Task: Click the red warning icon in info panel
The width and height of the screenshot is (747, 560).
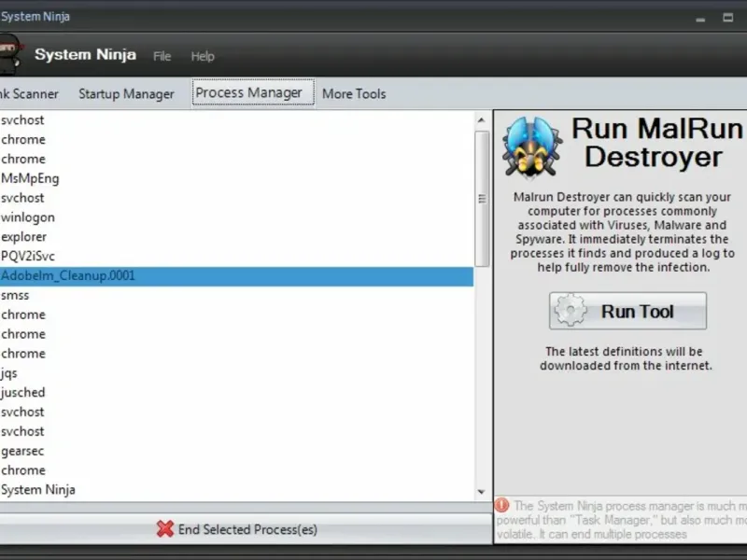Action: pyautogui.click(x=501, y=505)
